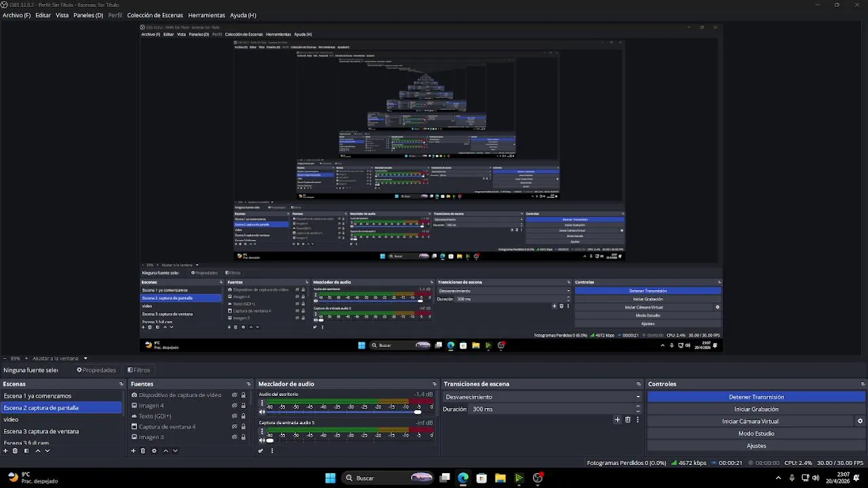Click Iniciar Grabación button
This screenshot has width=868, height=488.
point(756,409)
